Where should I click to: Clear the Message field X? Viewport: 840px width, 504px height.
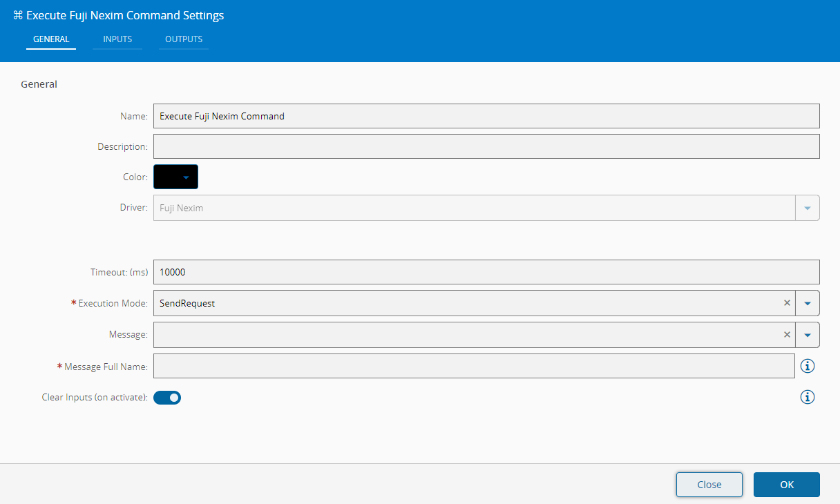pyautogui.click(x=787, y=335)
